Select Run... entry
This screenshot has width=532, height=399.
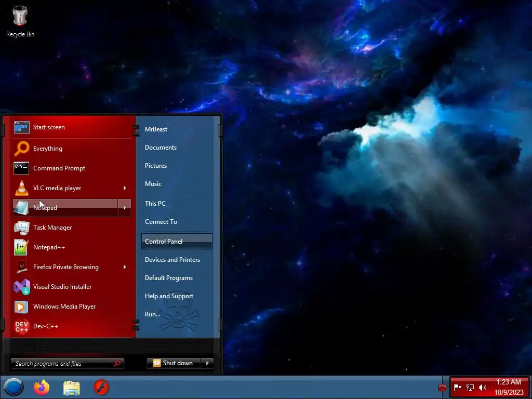(153, 314)
